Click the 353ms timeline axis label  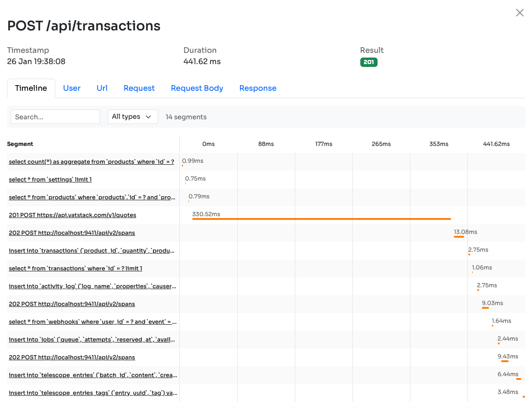pos(439,144)
